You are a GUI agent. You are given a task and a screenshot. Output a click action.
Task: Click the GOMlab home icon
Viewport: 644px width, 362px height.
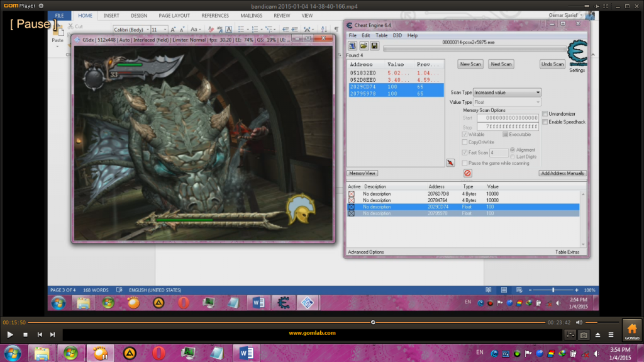[x=631, y=331]
